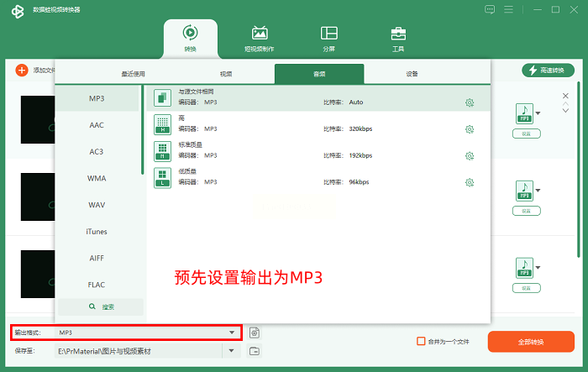
Task: Open settings gear for 标准质量 192kbps preset
Action: pos(470,155)
